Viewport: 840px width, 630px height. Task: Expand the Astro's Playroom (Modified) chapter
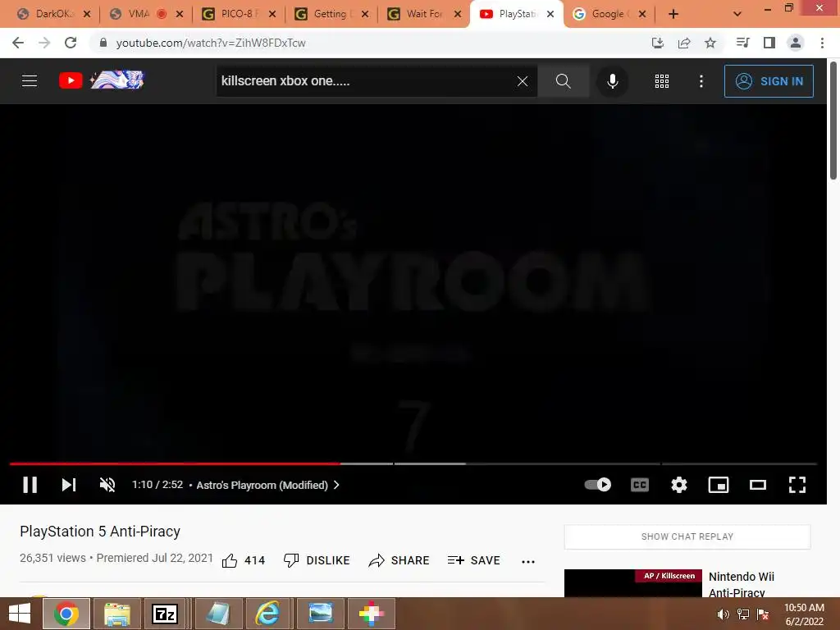click(x=268, y=485)
